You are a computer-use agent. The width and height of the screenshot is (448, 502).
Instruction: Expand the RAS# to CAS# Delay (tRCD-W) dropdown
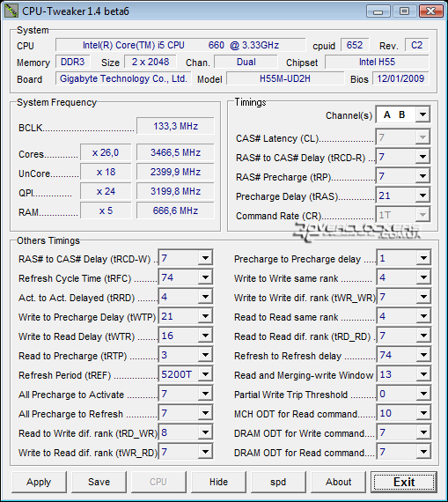pyautogui.click(x=205, y=258)
